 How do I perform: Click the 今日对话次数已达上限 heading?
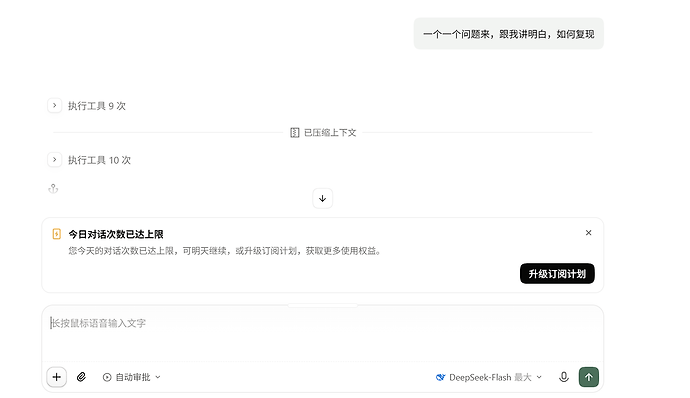coord(116,234)
